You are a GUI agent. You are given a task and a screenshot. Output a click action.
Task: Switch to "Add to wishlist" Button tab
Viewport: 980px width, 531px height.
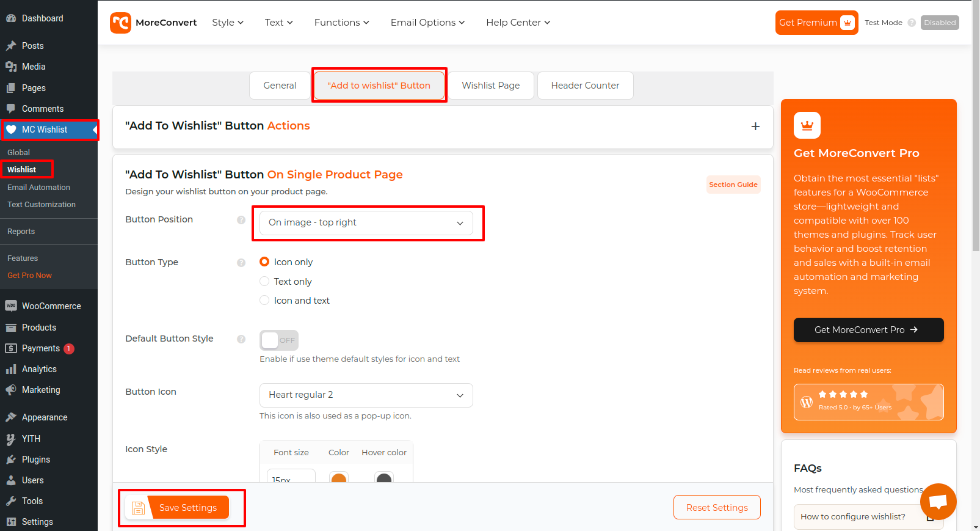pos(379,86)
